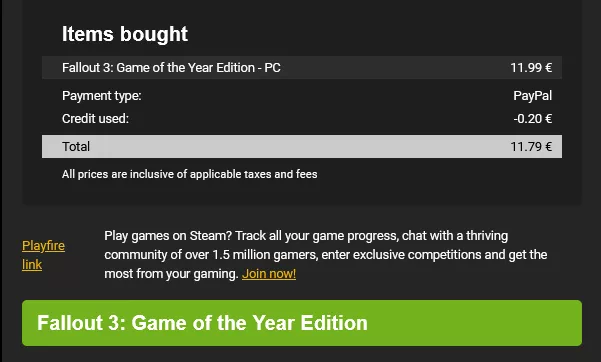This screenshot has height=362, width=601.
Task: Open the Playfire link
Action: (x=43, y=255)
